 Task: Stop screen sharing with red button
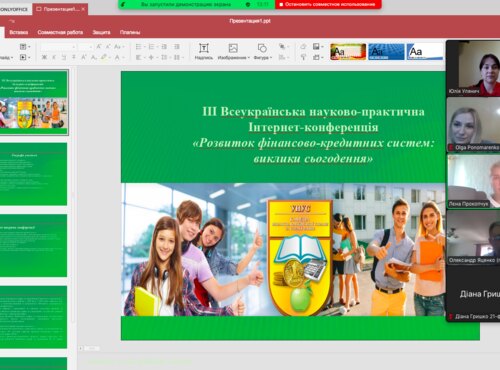328,4
